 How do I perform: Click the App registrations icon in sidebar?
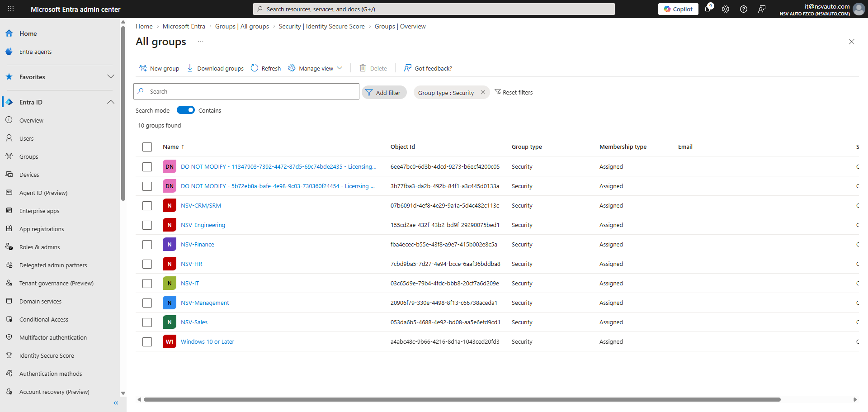point(9,229)
